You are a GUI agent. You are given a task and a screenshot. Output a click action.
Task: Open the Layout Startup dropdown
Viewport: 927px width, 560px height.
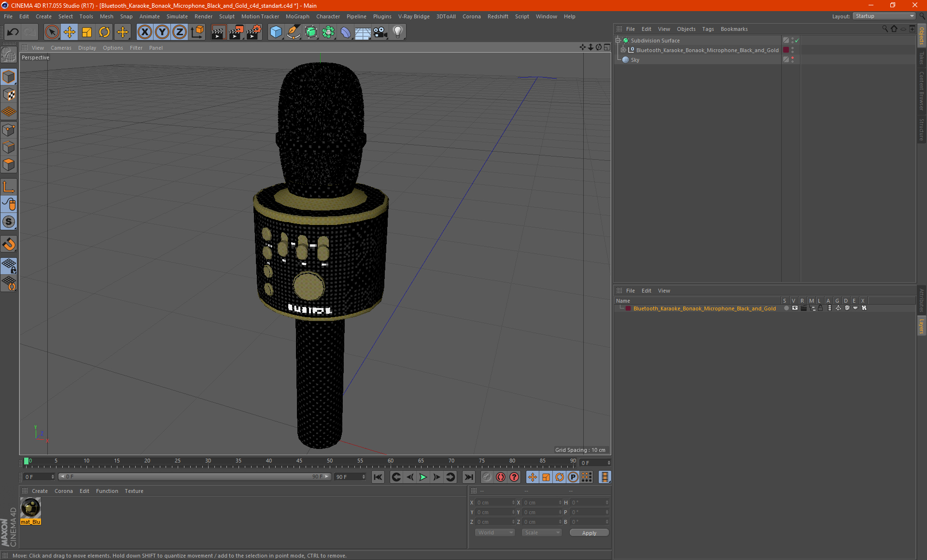pos(884,16)
